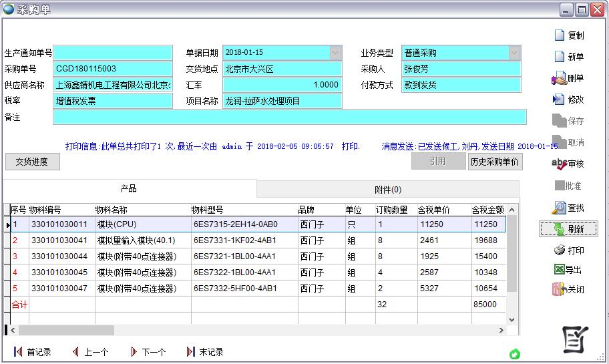Open 历史采购单价 price history
609x364 pixels.
pyautogui.click(x=495, y=162)
